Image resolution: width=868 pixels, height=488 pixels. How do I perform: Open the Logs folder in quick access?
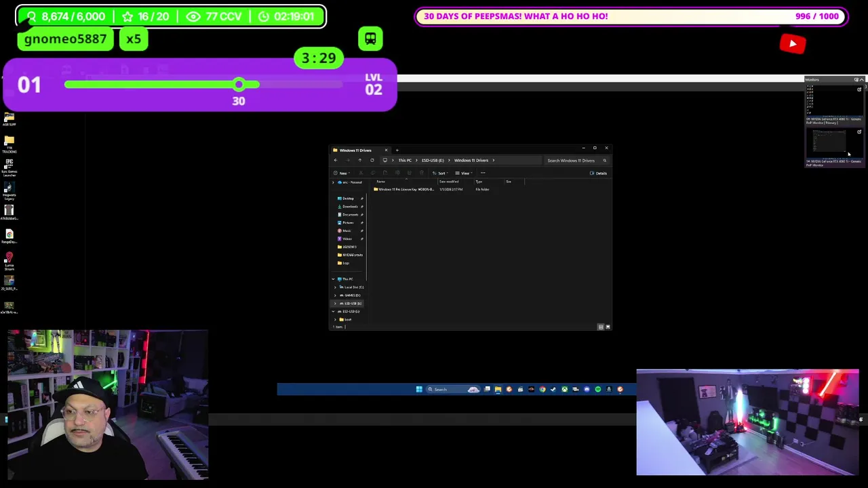point(346,263)
